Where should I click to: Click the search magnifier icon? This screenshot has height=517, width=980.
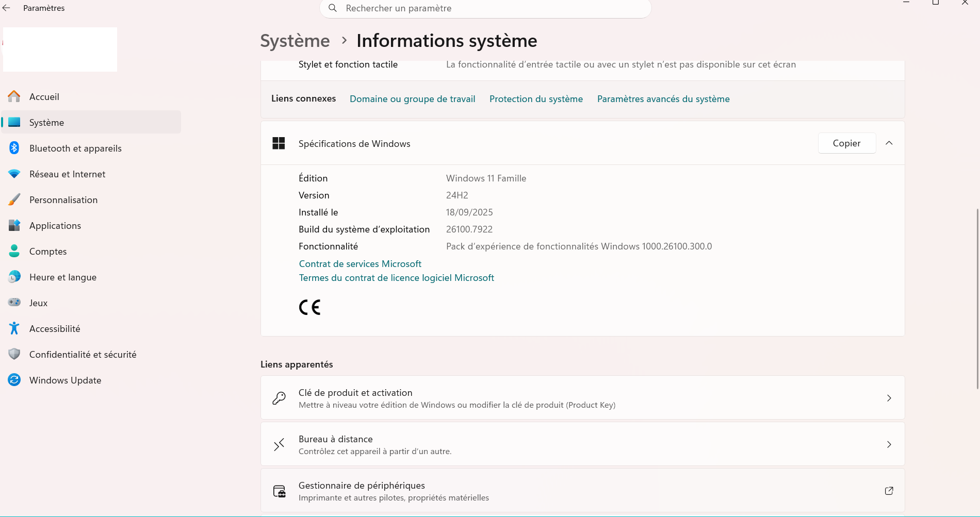click(333, 8)
